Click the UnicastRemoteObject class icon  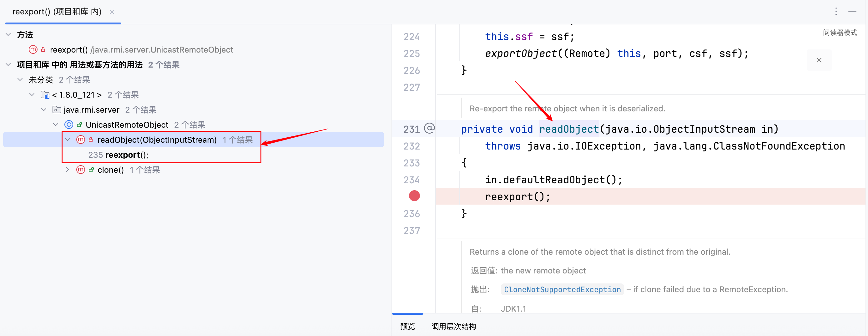(69, 125)
